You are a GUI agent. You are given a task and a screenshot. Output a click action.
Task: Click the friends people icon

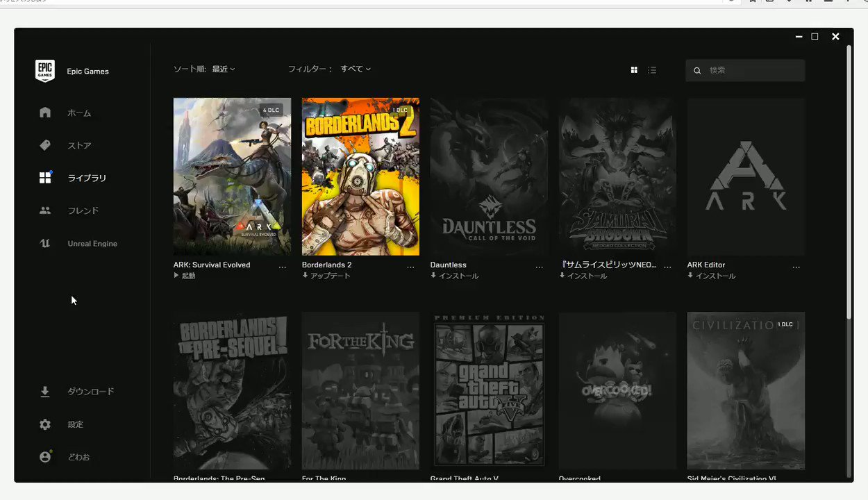pos(45,210)
